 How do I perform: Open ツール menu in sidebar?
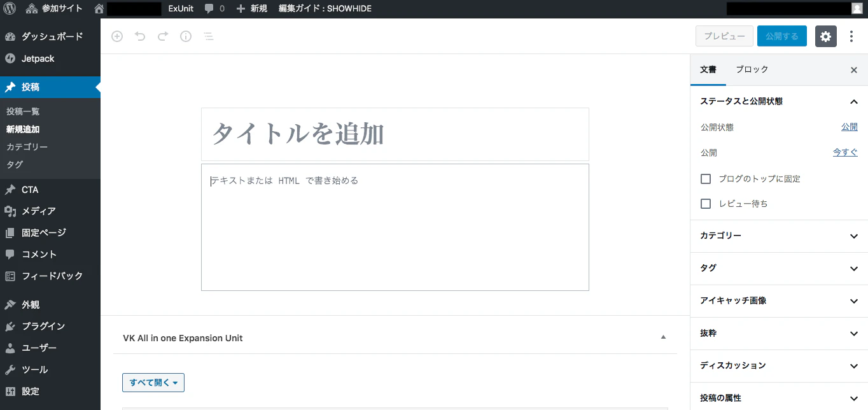click(50, 370)
